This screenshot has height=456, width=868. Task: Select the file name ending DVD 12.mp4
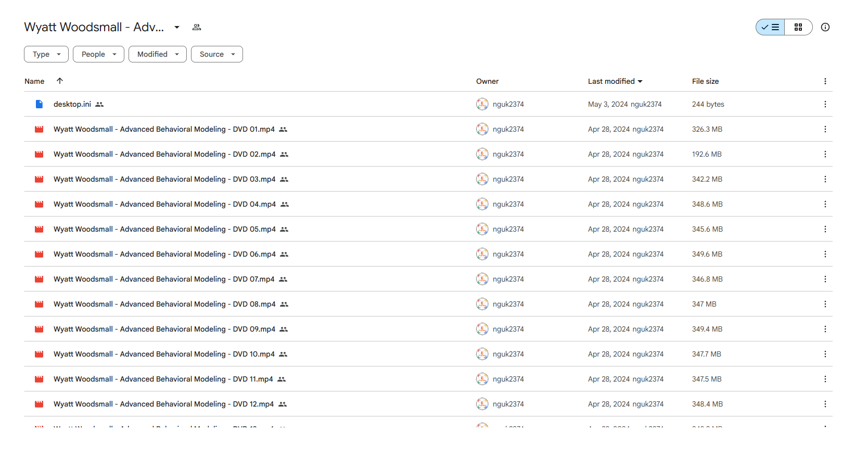(x=163, y=404)
